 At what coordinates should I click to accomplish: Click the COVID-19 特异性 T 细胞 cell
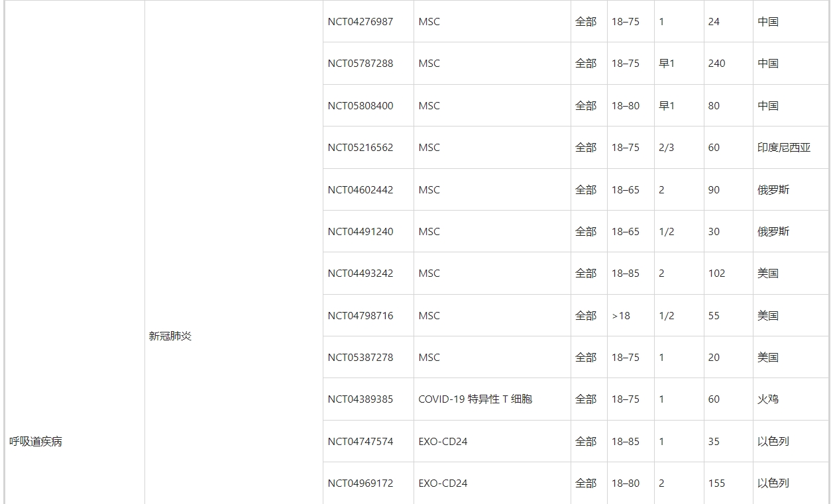point(474,399)
